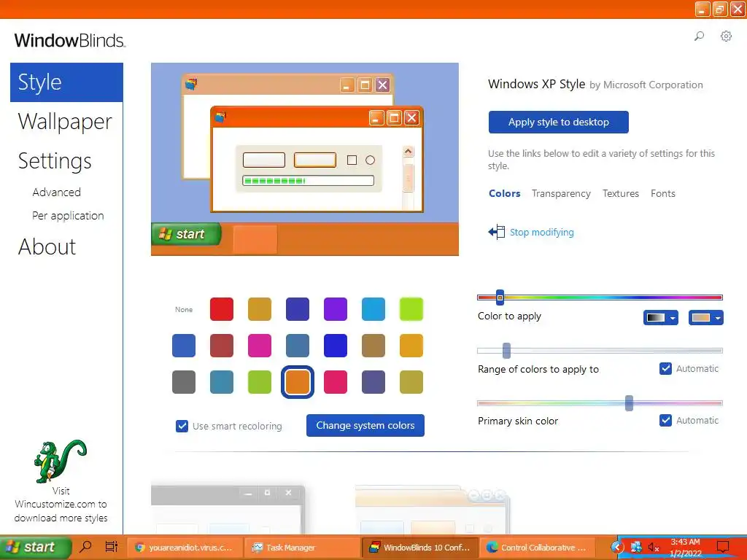Select the olive swatch in bottom row
Viewport: 747px width, 560px height.
411,382
